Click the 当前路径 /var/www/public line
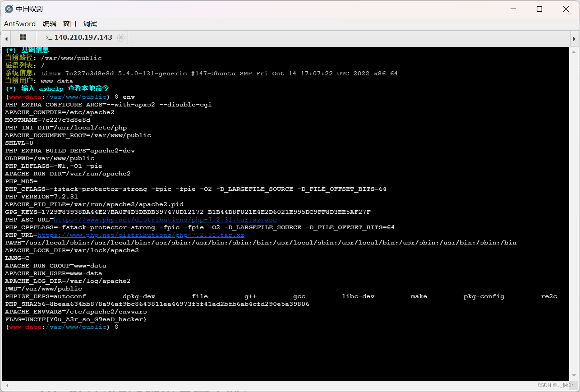Viewport: 580px width, 392px height. (53, 58)
